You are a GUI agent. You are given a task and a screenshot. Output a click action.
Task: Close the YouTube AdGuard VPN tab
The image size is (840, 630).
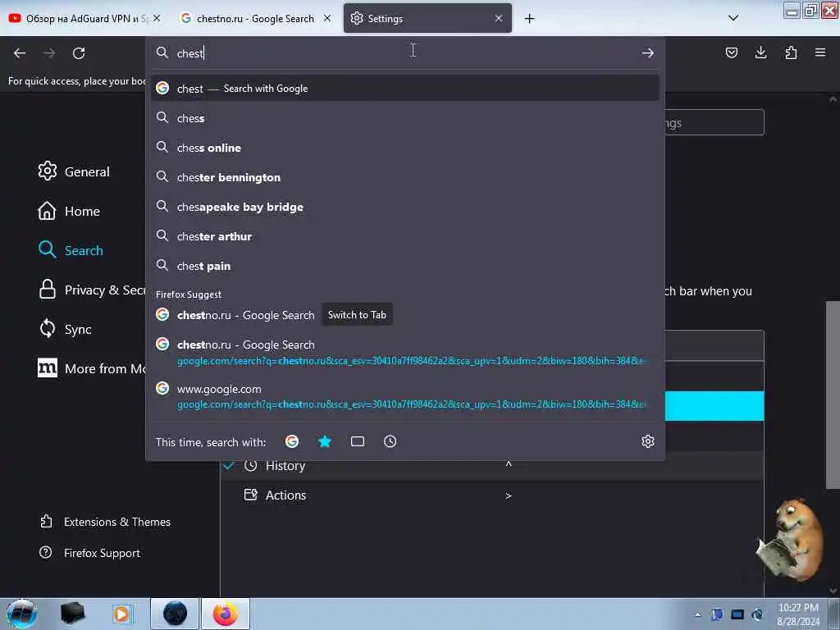click(157, 18)
